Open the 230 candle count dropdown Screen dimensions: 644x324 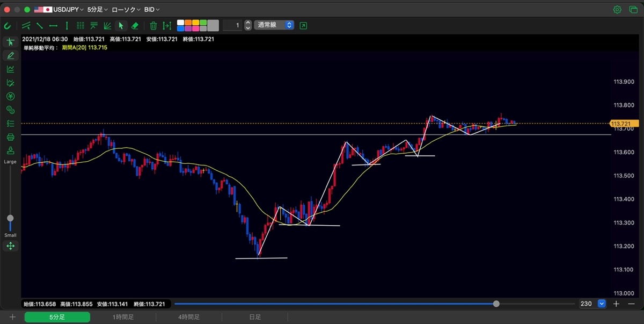pyautogui.click(x=593, y=304)
